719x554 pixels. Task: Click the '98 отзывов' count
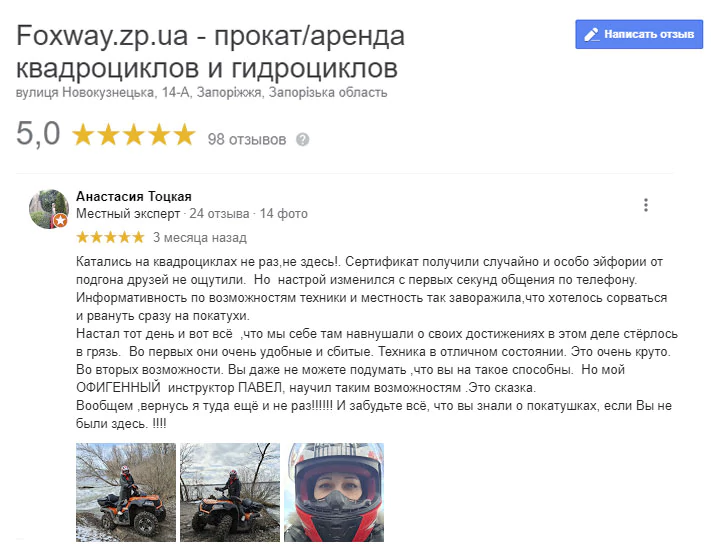tap(247, 139)
